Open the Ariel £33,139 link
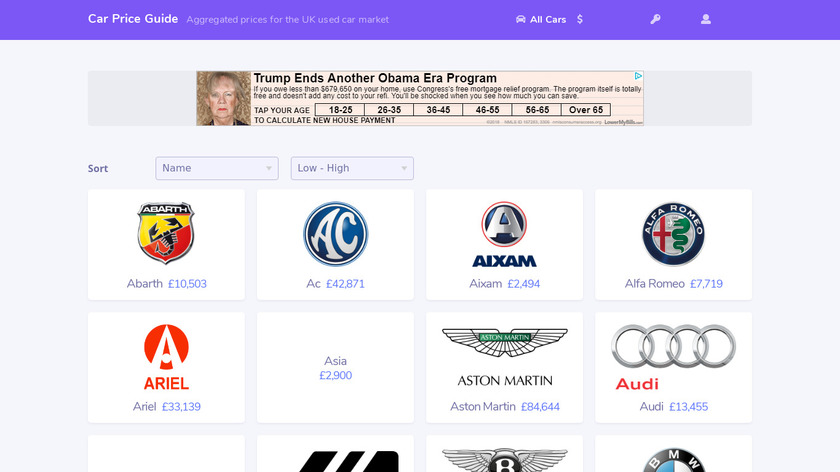The width and height of the screenshot is (840, 472). [x=166, y=407]
